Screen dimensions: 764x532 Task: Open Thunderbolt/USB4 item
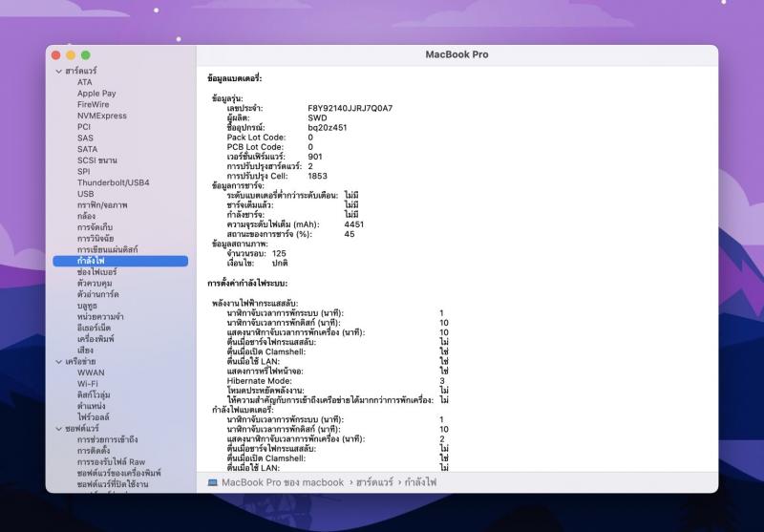113,182
